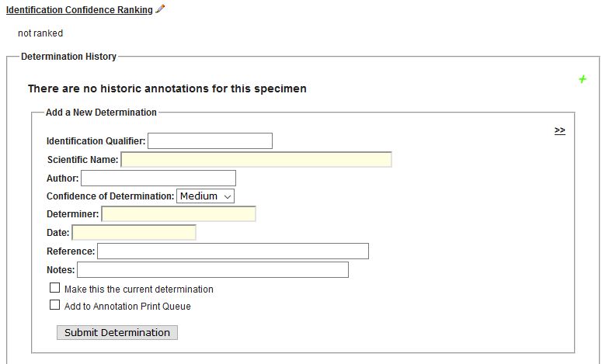This screenshot has height=364, width=602.
Task: Select the Author text box
Action: [x=158, y=179]
